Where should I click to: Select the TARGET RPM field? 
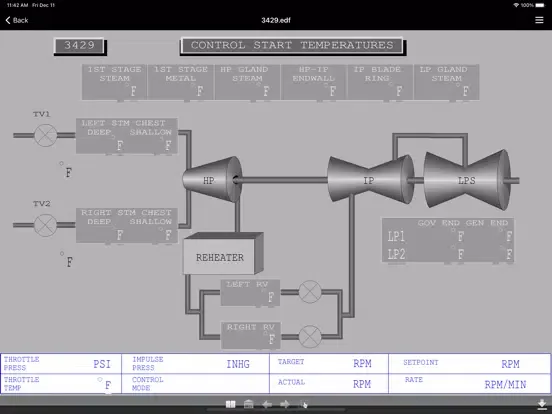pyautogui.click(x=329, y=364)
